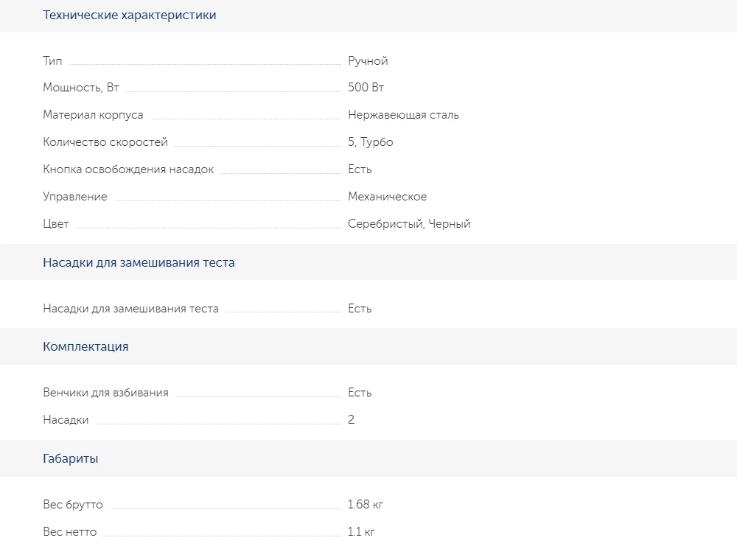Click "Есть" in the Венчики для взбивания row

pos(360,393)
